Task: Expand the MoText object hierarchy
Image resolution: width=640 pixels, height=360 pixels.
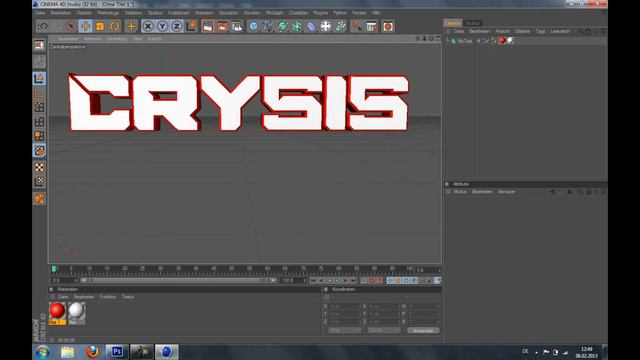Action: pos(448,40)
